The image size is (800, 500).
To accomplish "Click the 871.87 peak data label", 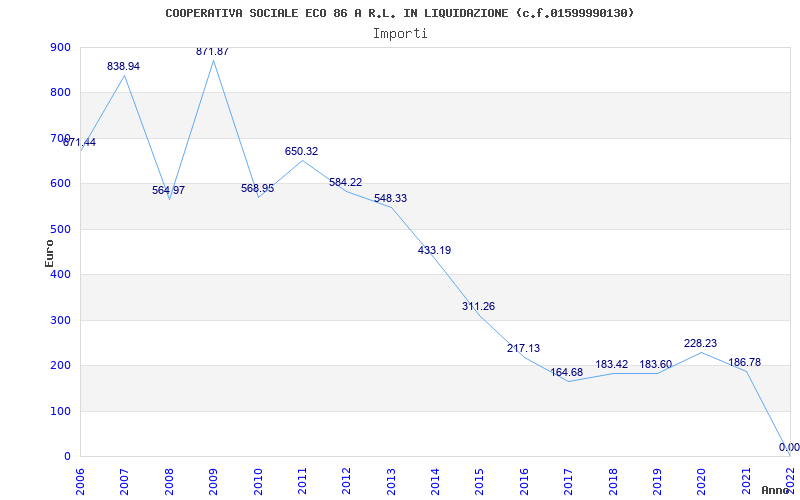I will (212, 51).
